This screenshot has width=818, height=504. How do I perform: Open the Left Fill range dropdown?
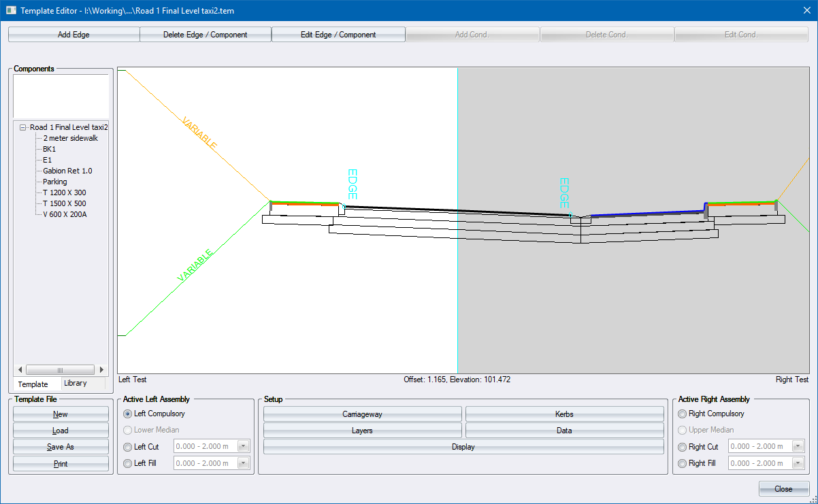point(244,463)
